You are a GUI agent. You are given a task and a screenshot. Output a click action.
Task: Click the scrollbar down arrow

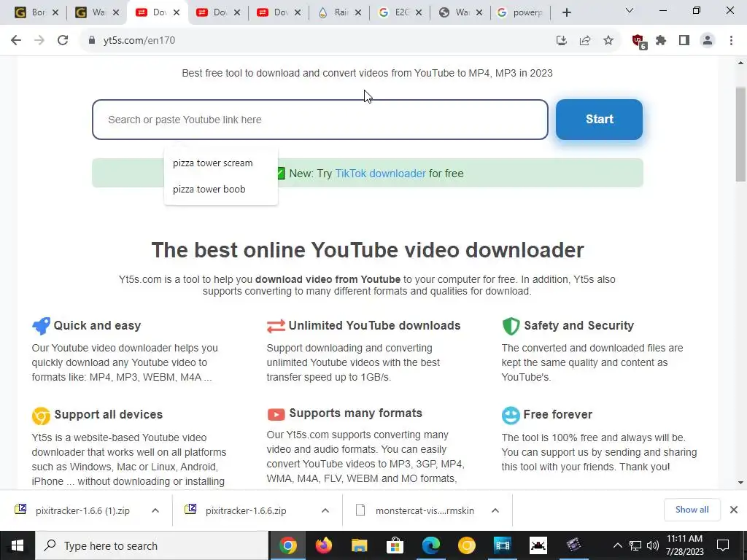741,483
